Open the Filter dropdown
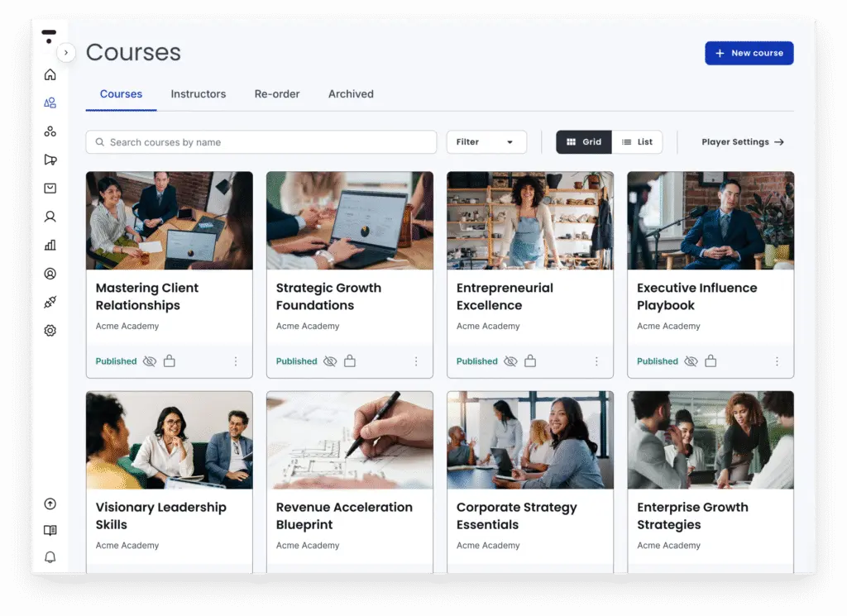847x616 pixels. point(486,141)
